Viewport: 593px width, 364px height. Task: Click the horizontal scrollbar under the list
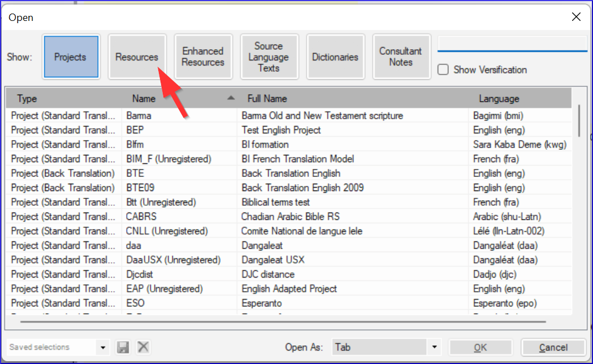click(x=283, y=321)
